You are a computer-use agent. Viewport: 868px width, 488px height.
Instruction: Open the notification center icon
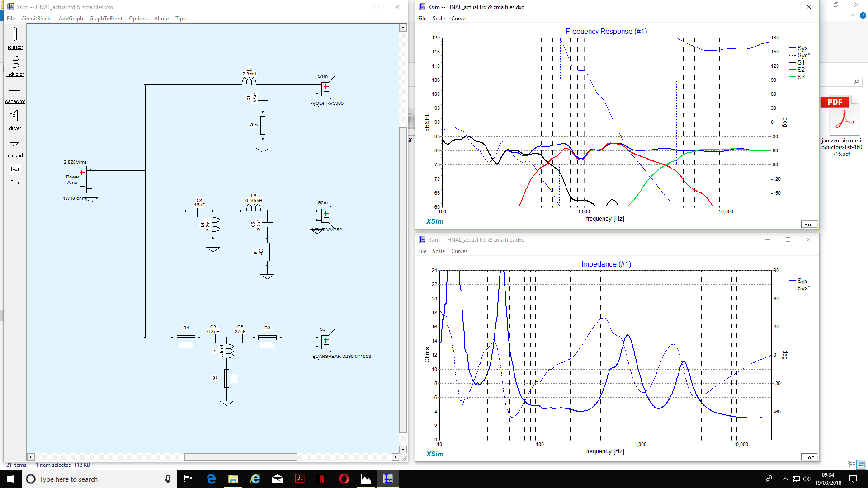(x=853, y=479)
